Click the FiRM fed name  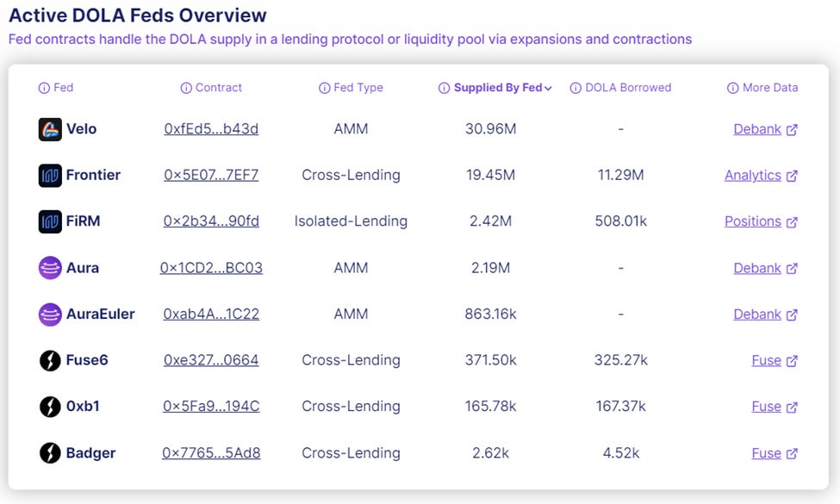(83, 221)
